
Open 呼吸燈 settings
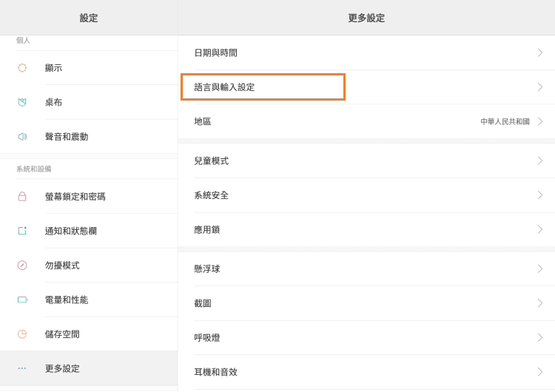click(x=366, y=337)
